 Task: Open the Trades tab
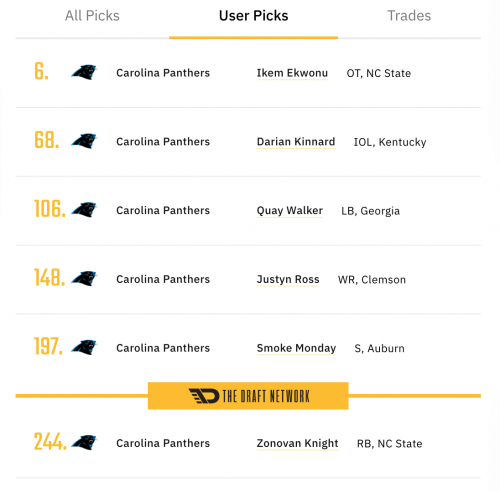pos(409,16)
